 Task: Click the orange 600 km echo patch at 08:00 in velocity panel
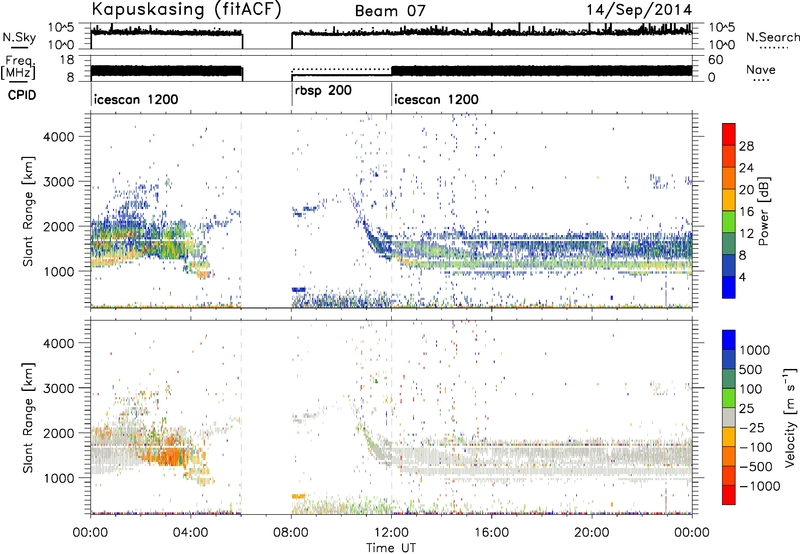298,496
